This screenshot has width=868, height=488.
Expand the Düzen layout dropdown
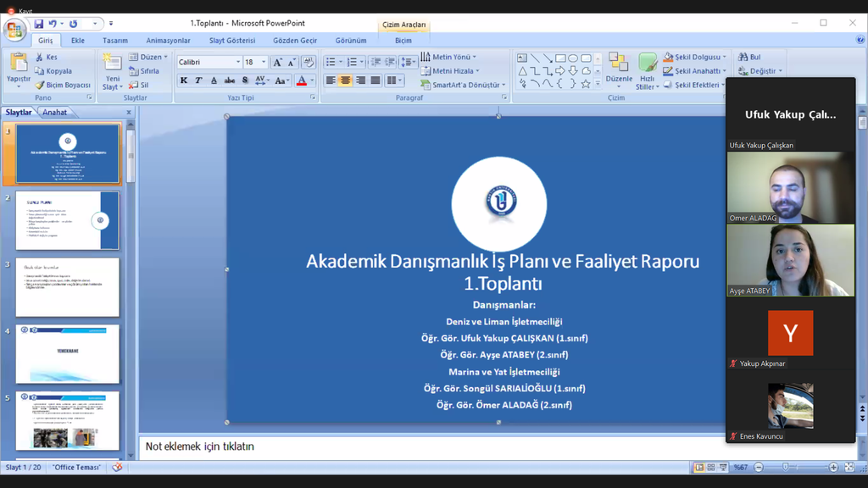click(x=148, y=57)
